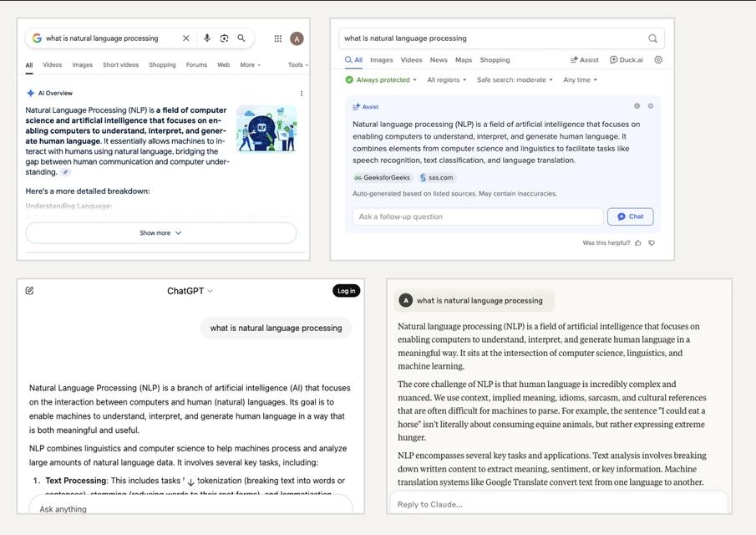Select the Google All tab

29,65
